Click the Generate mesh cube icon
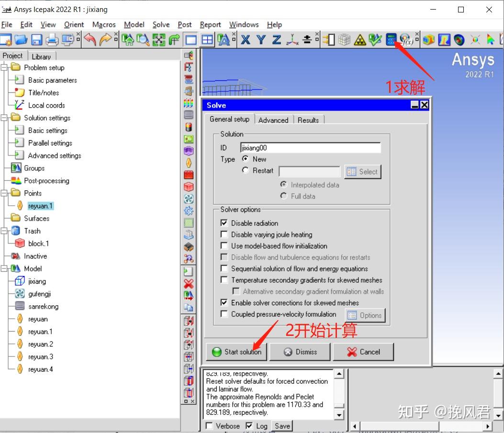 point(344,40)
